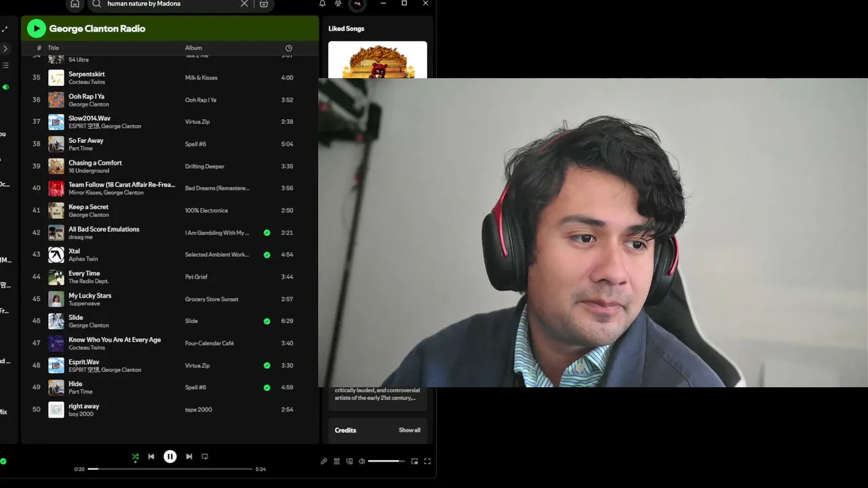Open album tape 2000
The width and height of the screenshot is (868, 488).
pos(199,410)
